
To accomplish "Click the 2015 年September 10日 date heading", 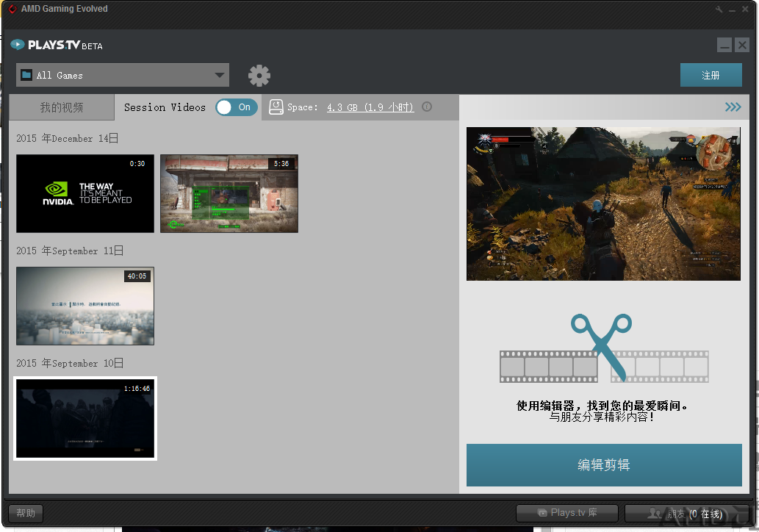I will (x=70, y=363).
